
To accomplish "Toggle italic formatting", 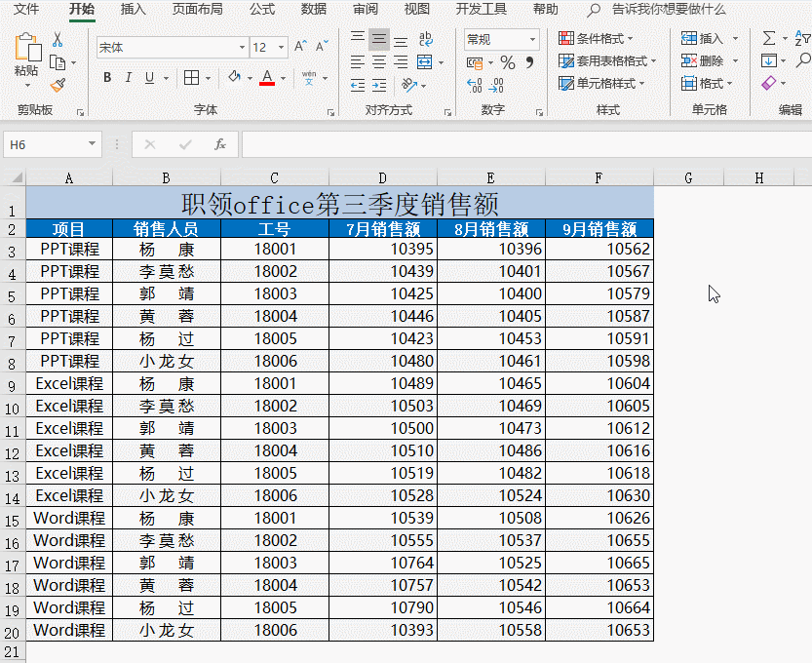I will click(x=129, y=78).
